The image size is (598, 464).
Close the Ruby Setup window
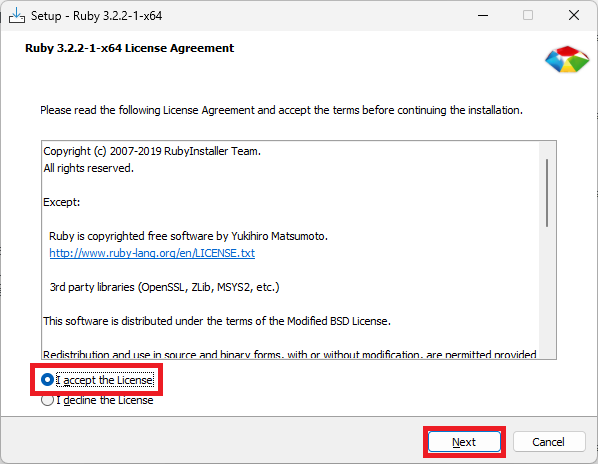coord(574,16)
